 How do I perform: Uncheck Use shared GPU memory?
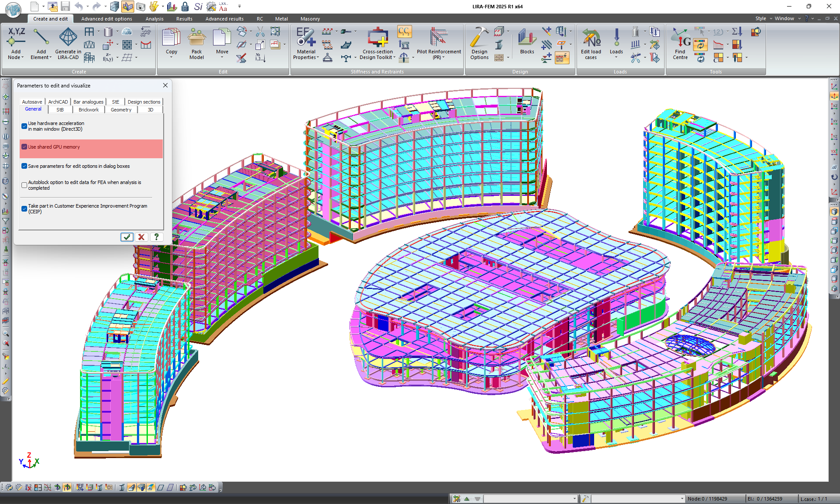tap(24, 147)
